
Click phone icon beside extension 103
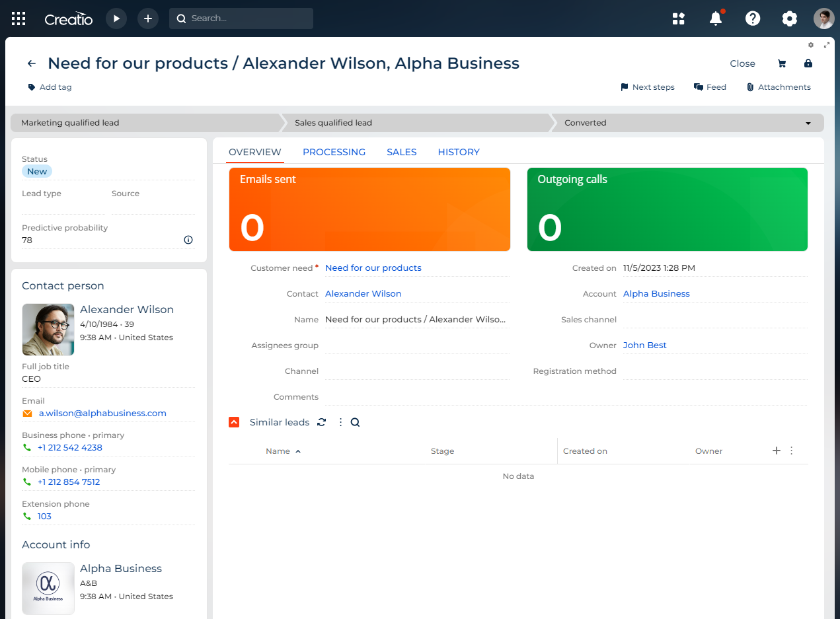click(x=27, y=517)
